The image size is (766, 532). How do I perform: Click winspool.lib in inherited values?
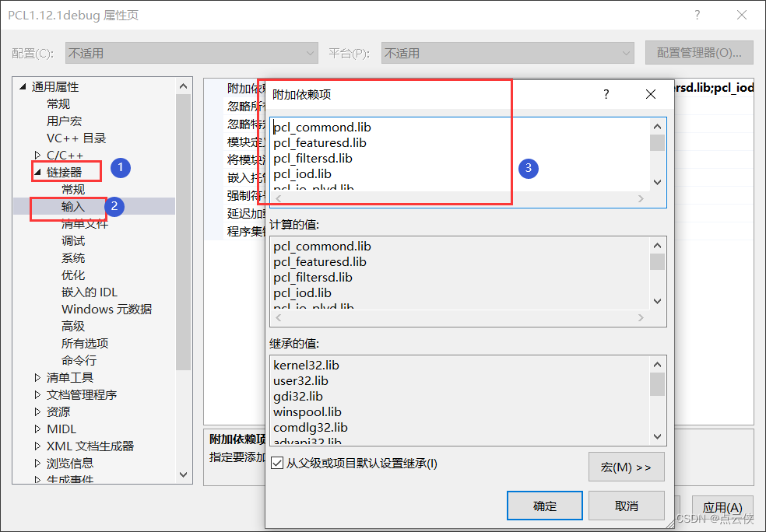tap(307, 412)
